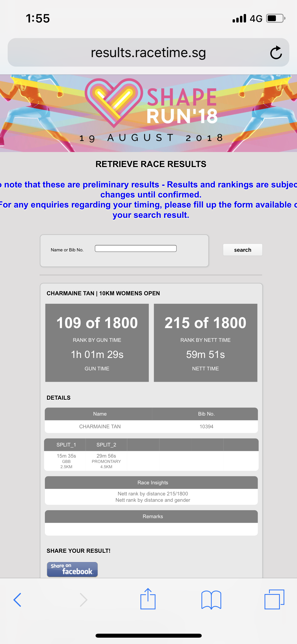
Task: Tap the 'changes until confirmed.' notice line
Action: click(x=151, y=195)
